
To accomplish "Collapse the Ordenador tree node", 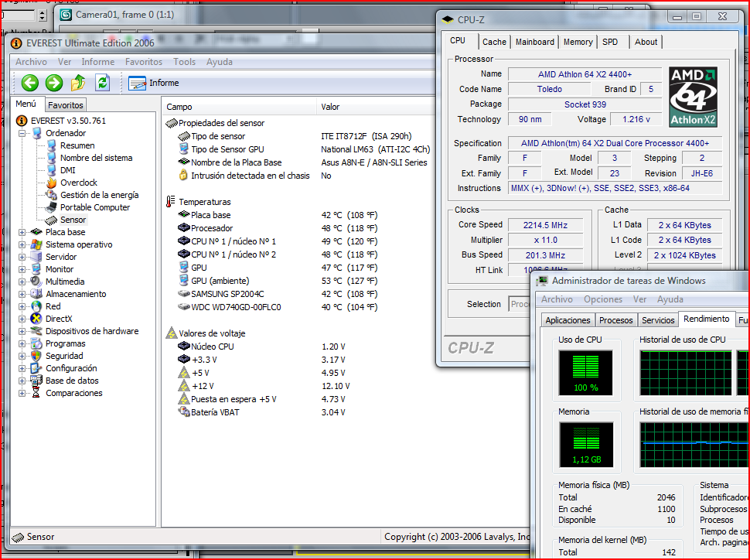I will tap(22, 134).
